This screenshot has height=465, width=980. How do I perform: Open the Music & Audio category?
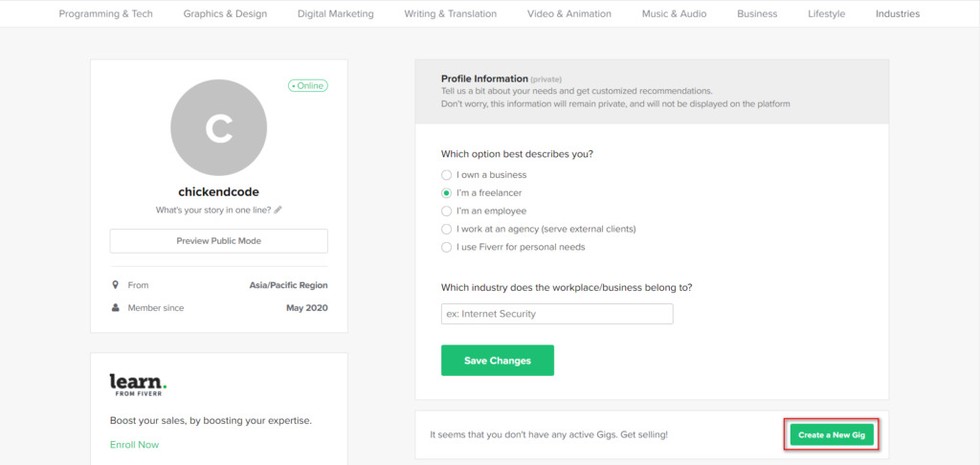675,13
